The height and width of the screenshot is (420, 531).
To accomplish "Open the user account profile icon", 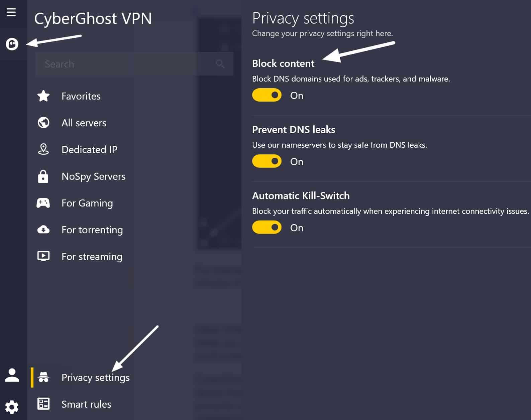I will 12,375.
